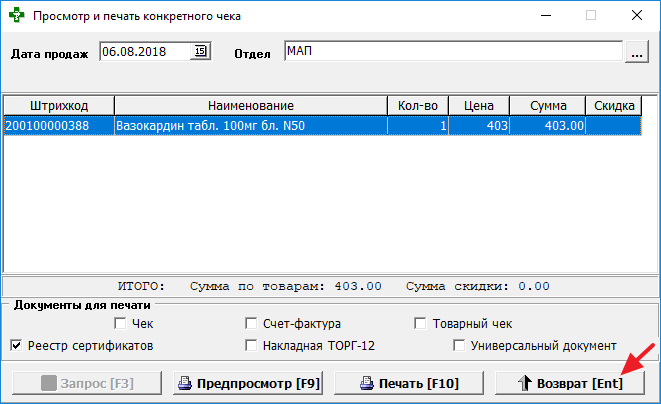
Task: Close the Просмотр и печать конкретного чека window
Action: (637, 16)
